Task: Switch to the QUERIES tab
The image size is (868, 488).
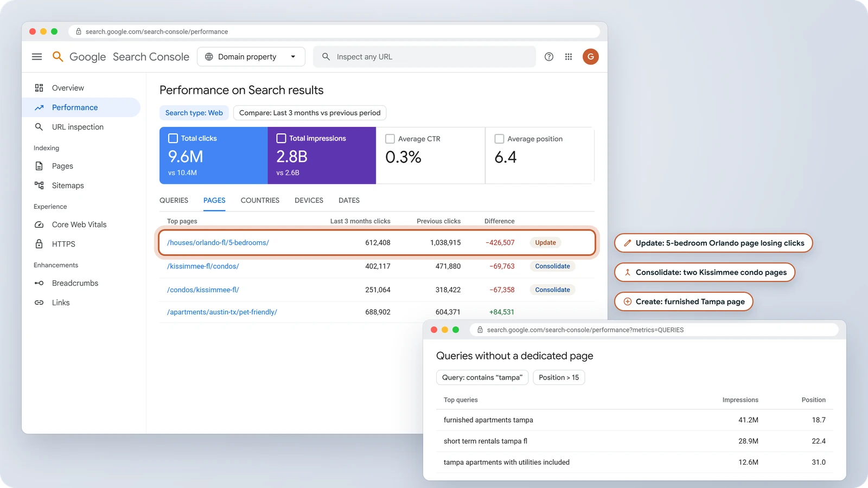Action: tap(174, 201)
